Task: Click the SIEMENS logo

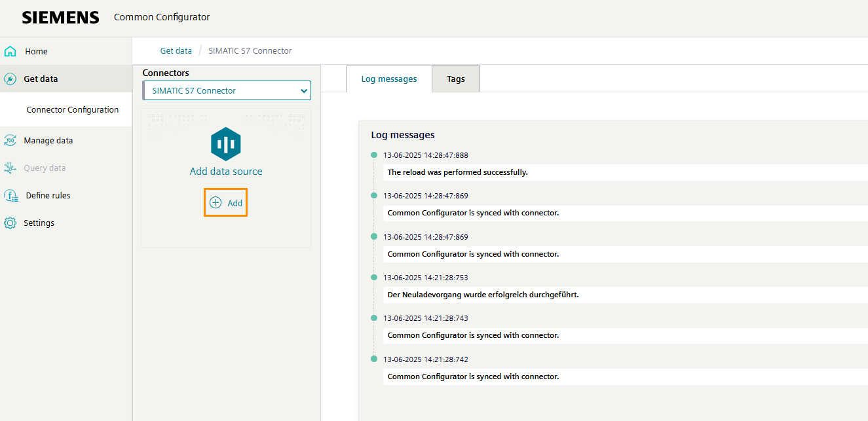Action: click(60, 17)
